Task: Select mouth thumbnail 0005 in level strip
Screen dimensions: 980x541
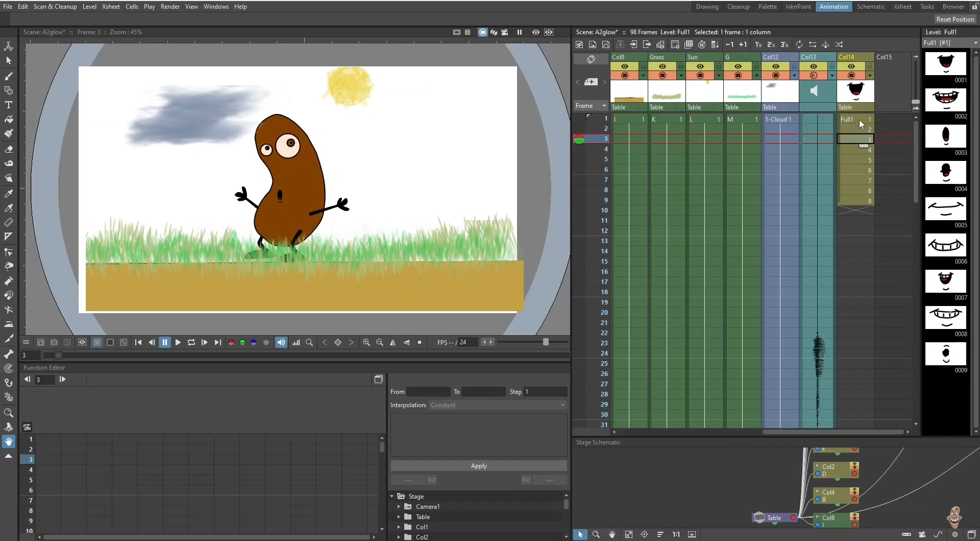Action: [945, 209]
